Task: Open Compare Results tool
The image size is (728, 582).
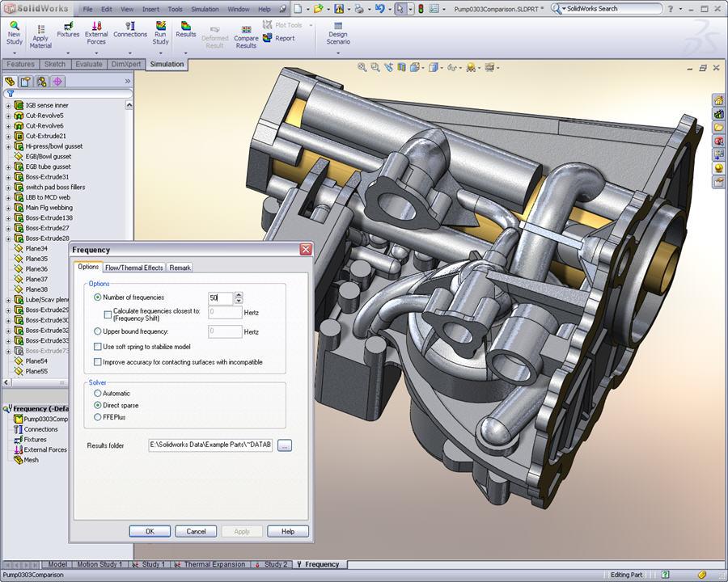Action: (x=246, y=37)
